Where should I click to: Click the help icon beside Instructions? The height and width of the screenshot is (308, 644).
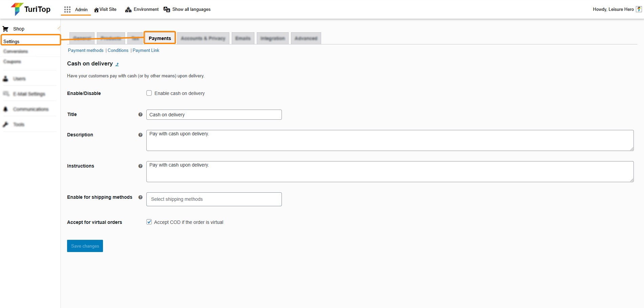point(140,166)
